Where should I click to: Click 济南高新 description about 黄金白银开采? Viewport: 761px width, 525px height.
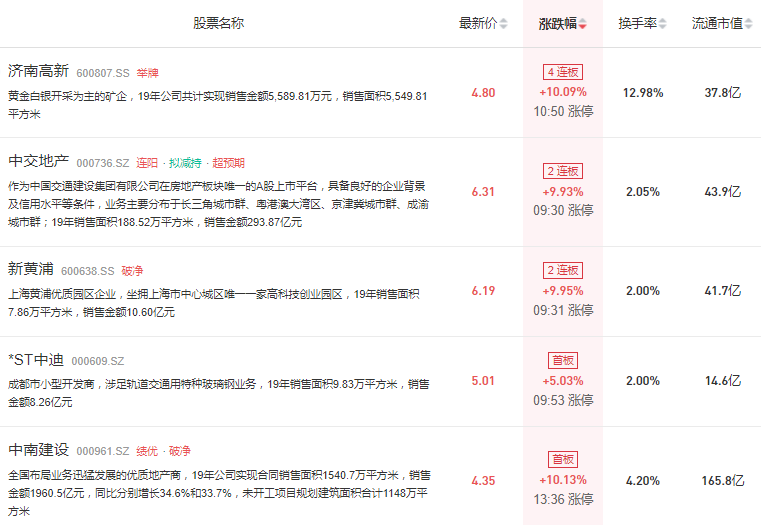[217, 105]
